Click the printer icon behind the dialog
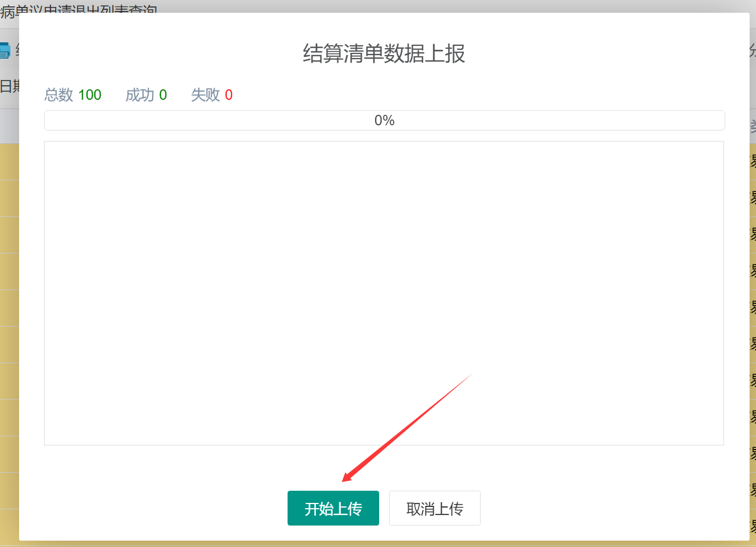Viewport: 756px width, 547px height. click(x=5, y=50)
